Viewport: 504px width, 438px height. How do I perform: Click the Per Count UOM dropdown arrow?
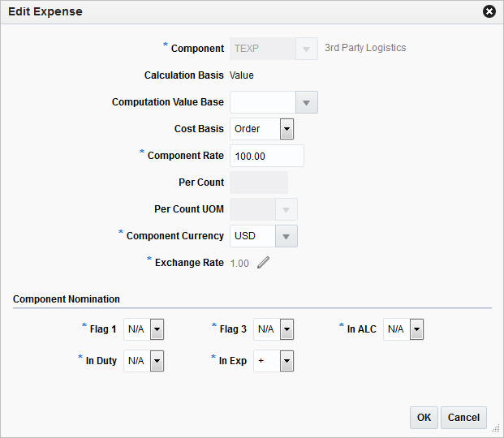(x=286, y=209)
